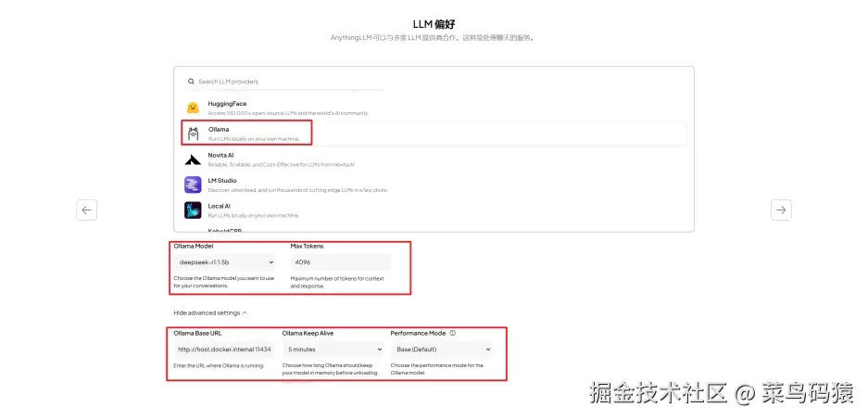Viewport: 868px width, 420px height.
Task: Click the Ollama Base URL label
Action: click(x=197, y=334)
